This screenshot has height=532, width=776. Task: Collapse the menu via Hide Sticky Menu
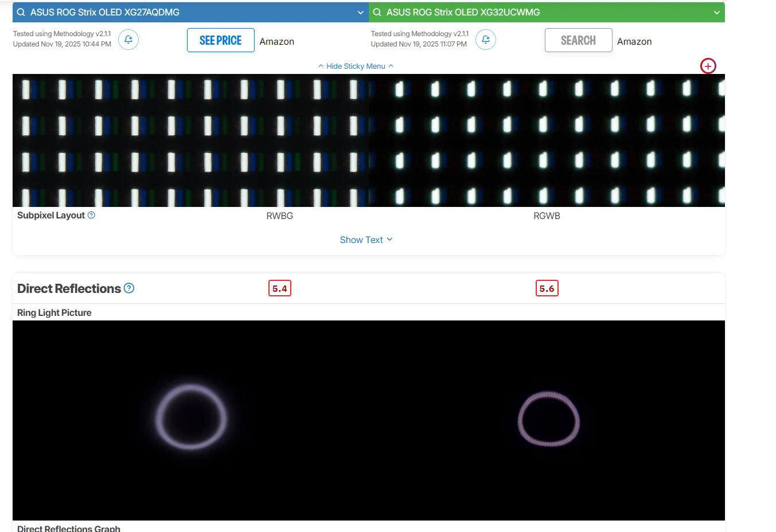[x=356, y=66]
